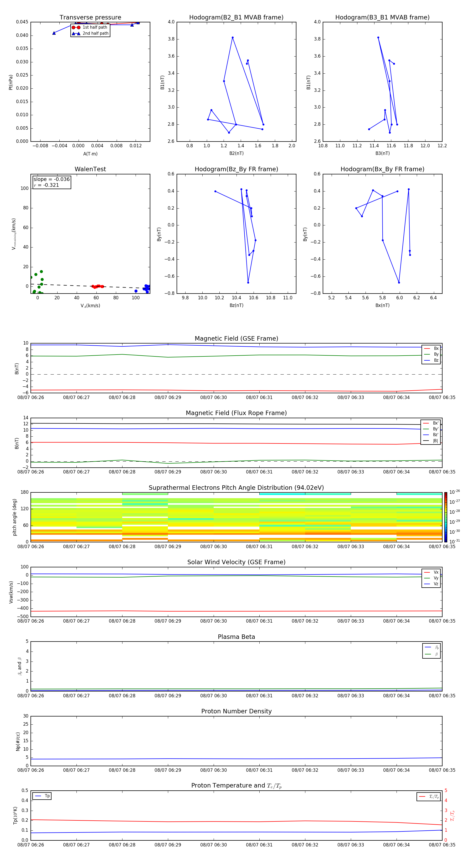Click "08/07 06:26" tick under Proton Temperature panel

(31, 845)
